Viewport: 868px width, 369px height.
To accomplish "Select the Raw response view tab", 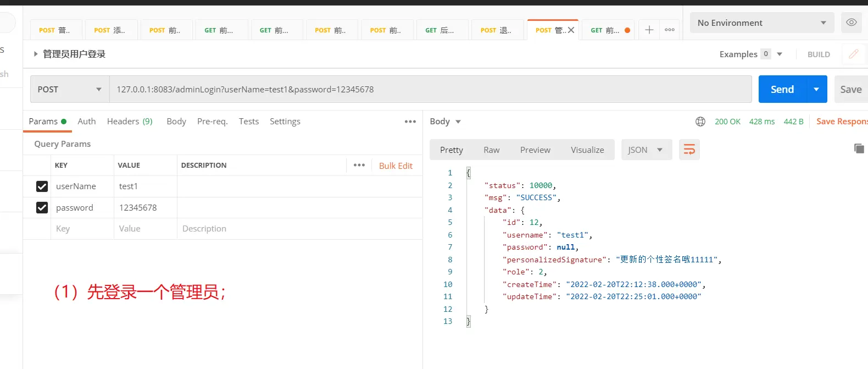I will tap(491, 150).
